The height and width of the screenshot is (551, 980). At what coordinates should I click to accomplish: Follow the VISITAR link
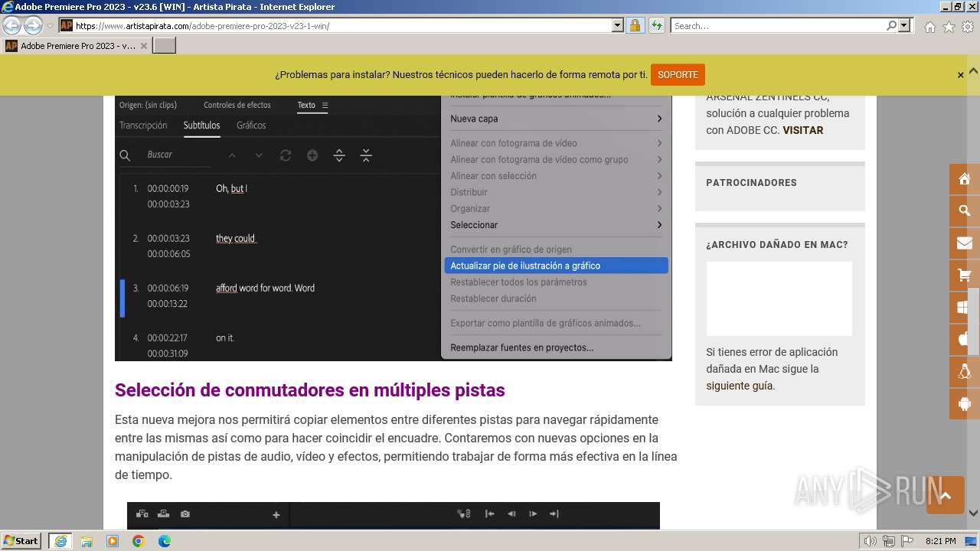803,130
